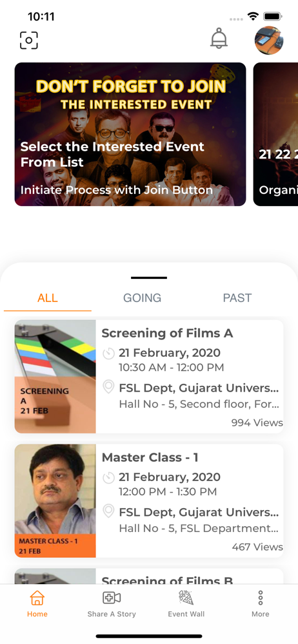The width and height of the screenshot is (298, 644).
Task: Tap the Home icon in bottom bar
Action: (37, 598)
